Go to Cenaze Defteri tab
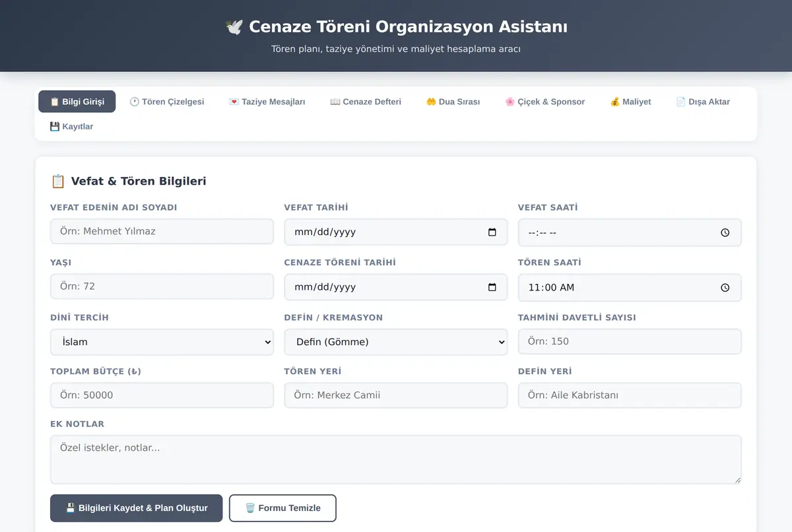Viewport: 792px width, 532px height. (366, 102)
